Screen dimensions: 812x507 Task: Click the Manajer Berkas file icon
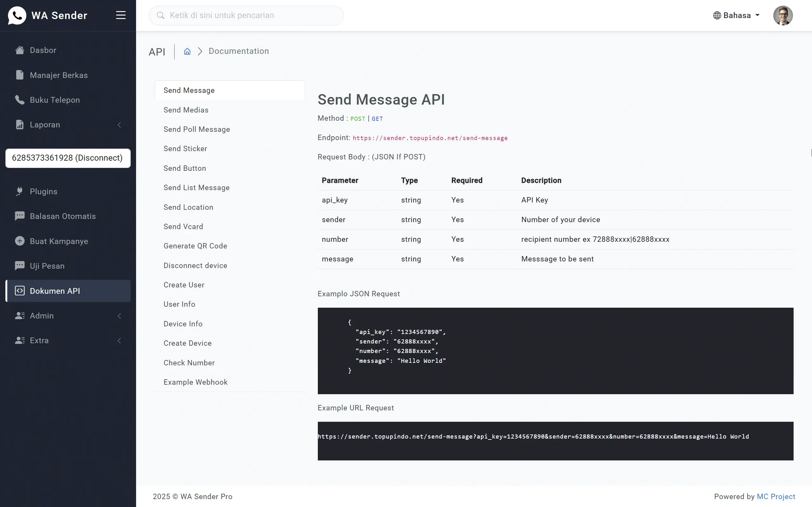pos(19,75)
